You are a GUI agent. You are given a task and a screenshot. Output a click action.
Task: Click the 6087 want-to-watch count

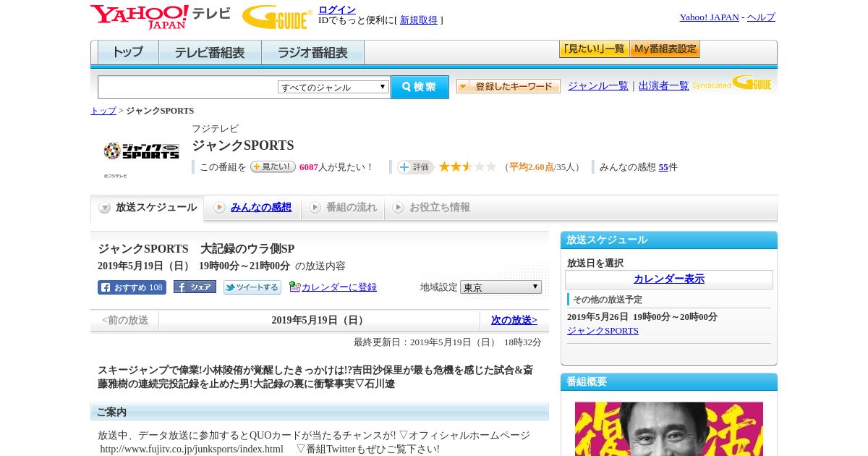[309, 167]
